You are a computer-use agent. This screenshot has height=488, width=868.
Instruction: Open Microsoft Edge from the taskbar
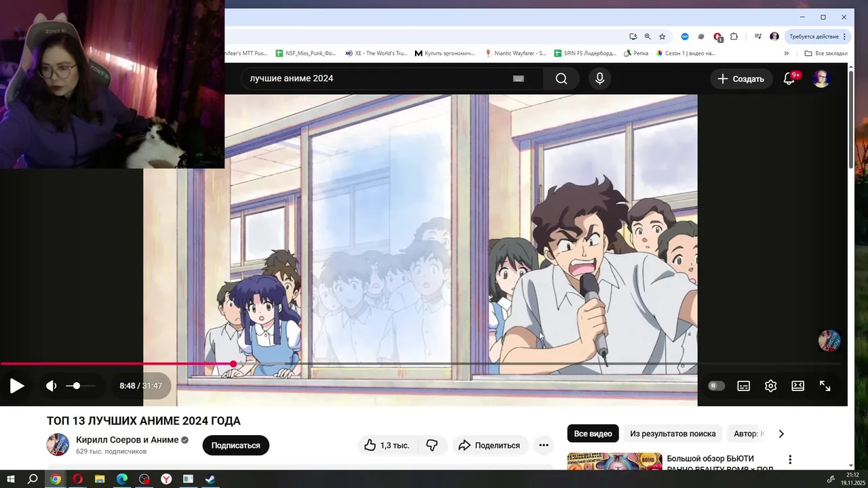122,479
